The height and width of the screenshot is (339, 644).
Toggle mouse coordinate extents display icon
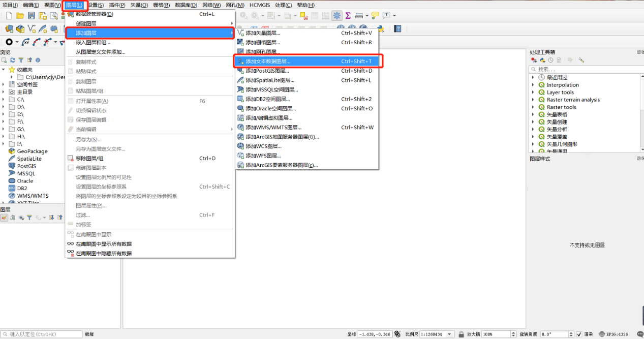(397, 334)
